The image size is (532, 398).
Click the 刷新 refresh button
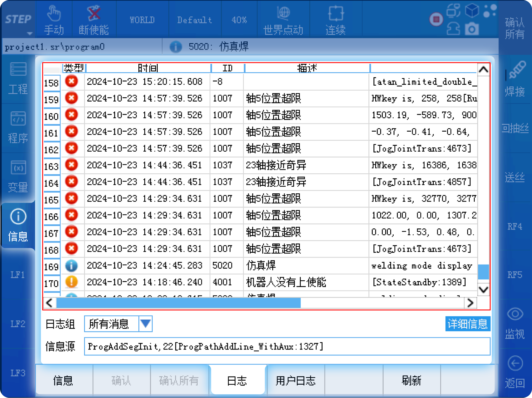point(412,380)
